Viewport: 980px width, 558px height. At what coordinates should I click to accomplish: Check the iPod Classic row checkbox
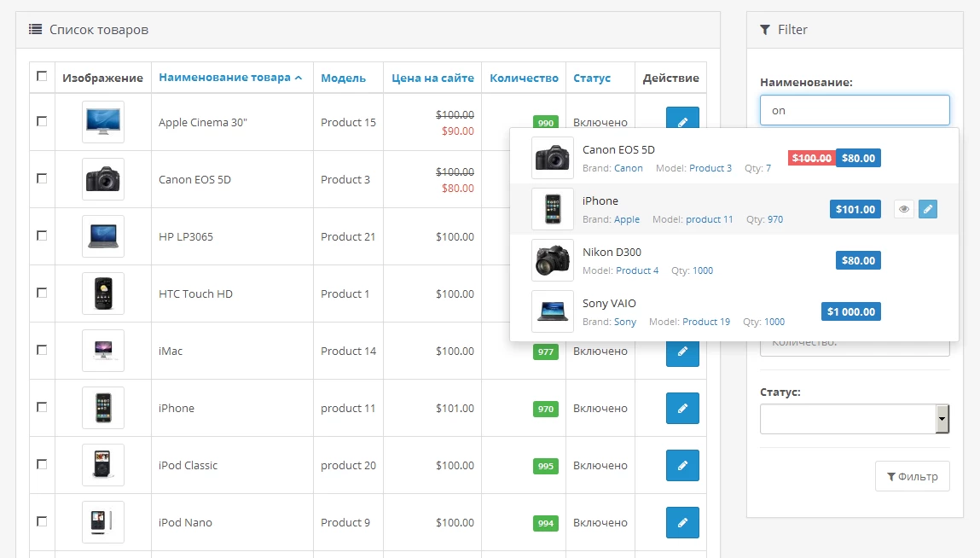(42, 464)
